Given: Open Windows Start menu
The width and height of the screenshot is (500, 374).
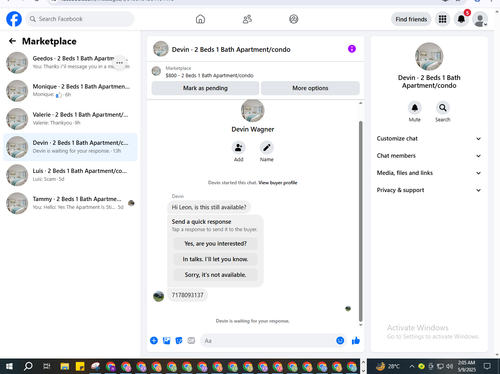Looking at the screenshot, I should pos(9,367).
